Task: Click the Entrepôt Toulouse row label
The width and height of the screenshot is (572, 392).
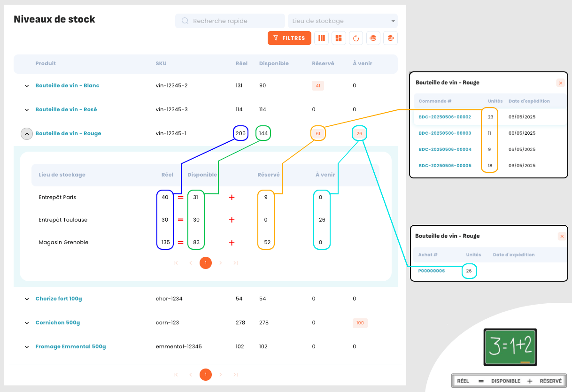Action: tap(63, 220)
